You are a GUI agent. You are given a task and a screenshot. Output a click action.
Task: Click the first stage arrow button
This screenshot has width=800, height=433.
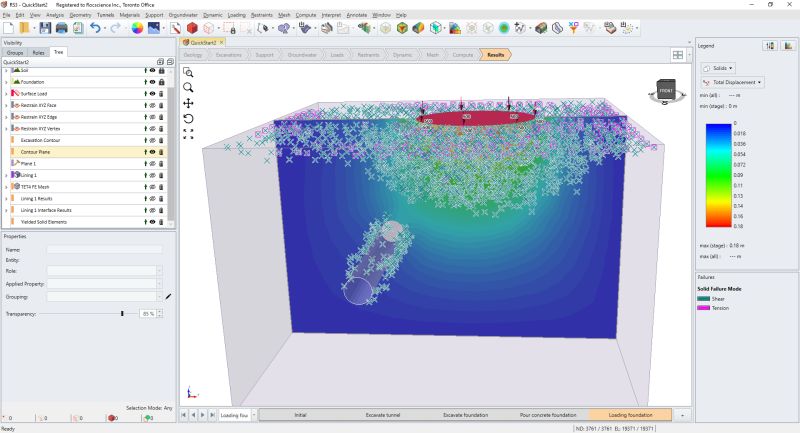184,415
